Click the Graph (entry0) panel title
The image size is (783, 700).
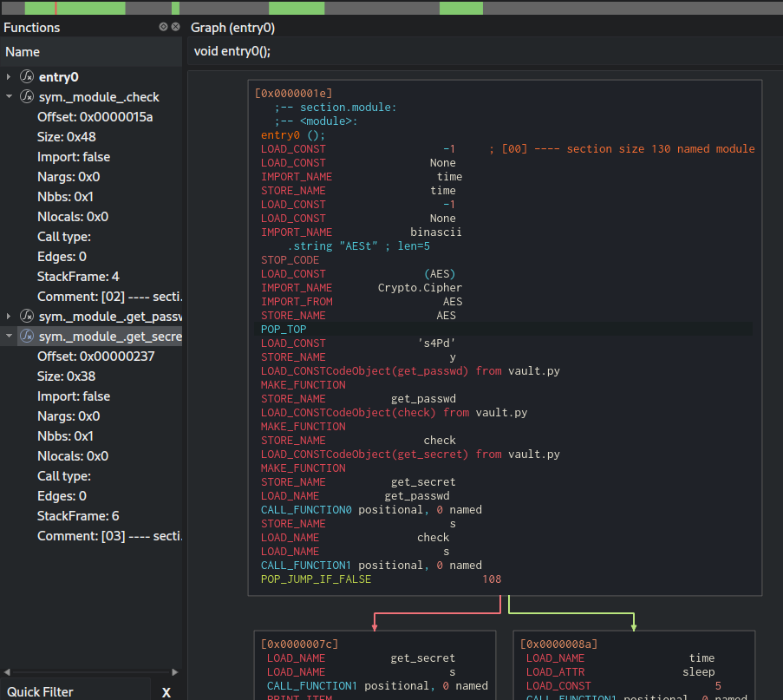[232, 28]
